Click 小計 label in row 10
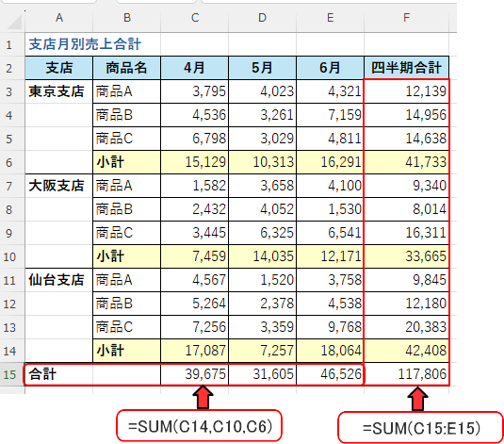Image resolution: width=504 pixels, height=444 pixels. pos(126,256)
